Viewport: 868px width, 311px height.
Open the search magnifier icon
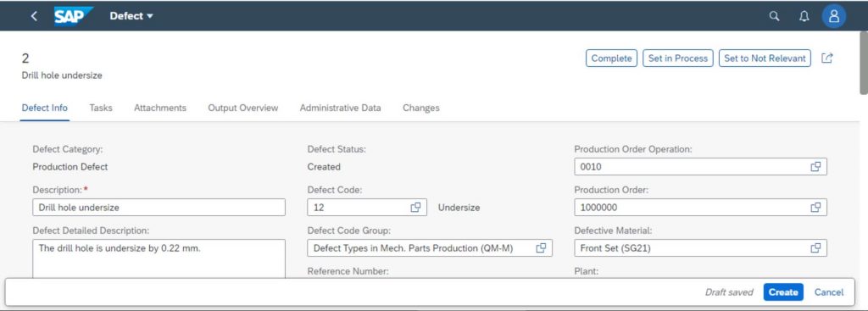[775, 16]
